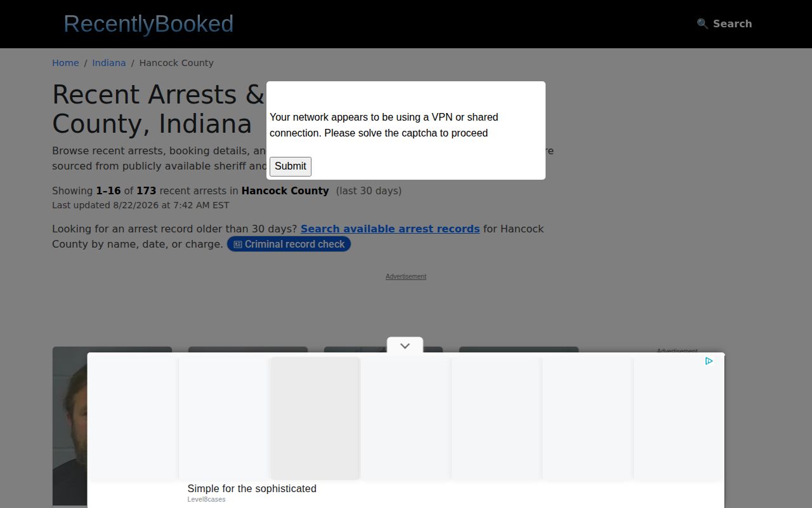Collapse the bottom ad with chevron

(x=405, y=345)
